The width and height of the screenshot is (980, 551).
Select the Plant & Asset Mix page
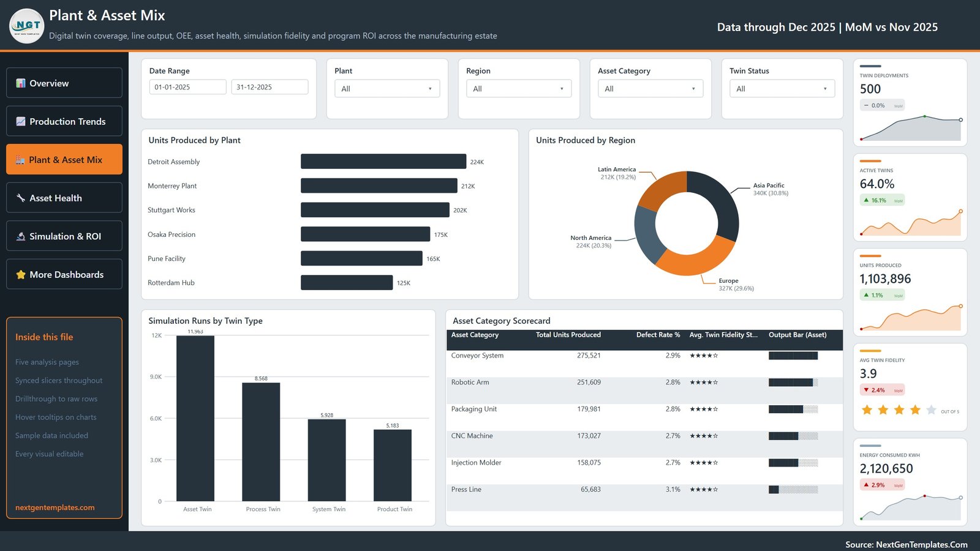point(64,159)
